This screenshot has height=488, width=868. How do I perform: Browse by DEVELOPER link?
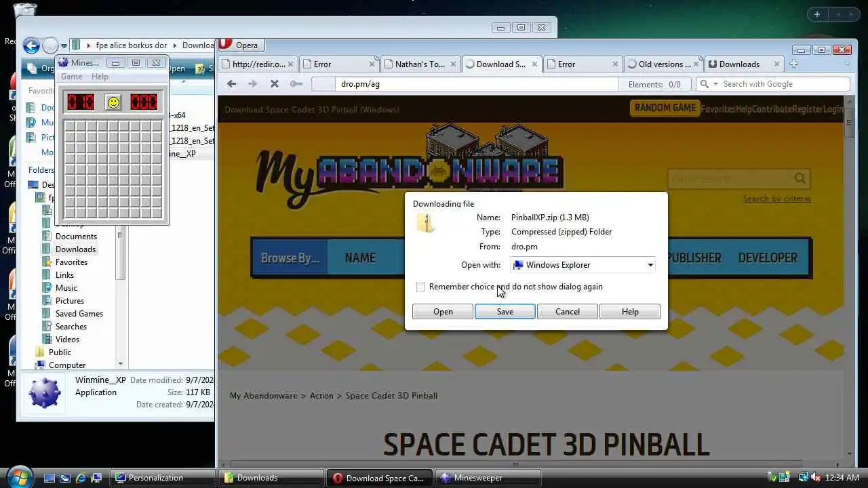768,258
